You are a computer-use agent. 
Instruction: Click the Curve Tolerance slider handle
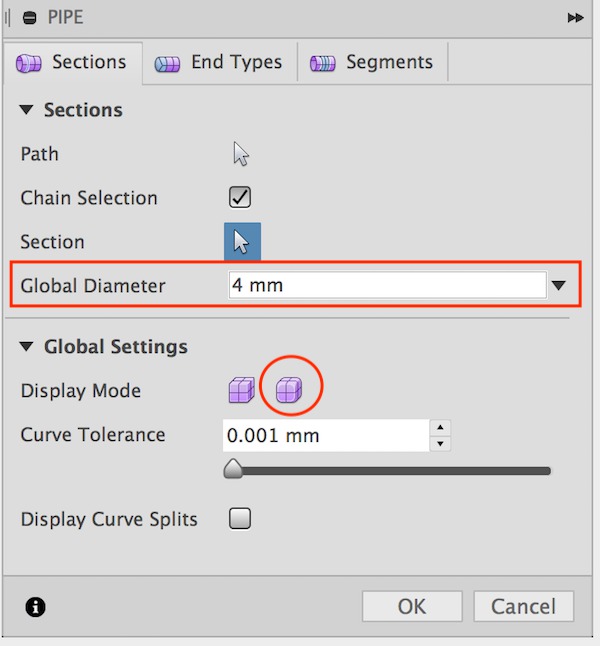coord(233,469)
